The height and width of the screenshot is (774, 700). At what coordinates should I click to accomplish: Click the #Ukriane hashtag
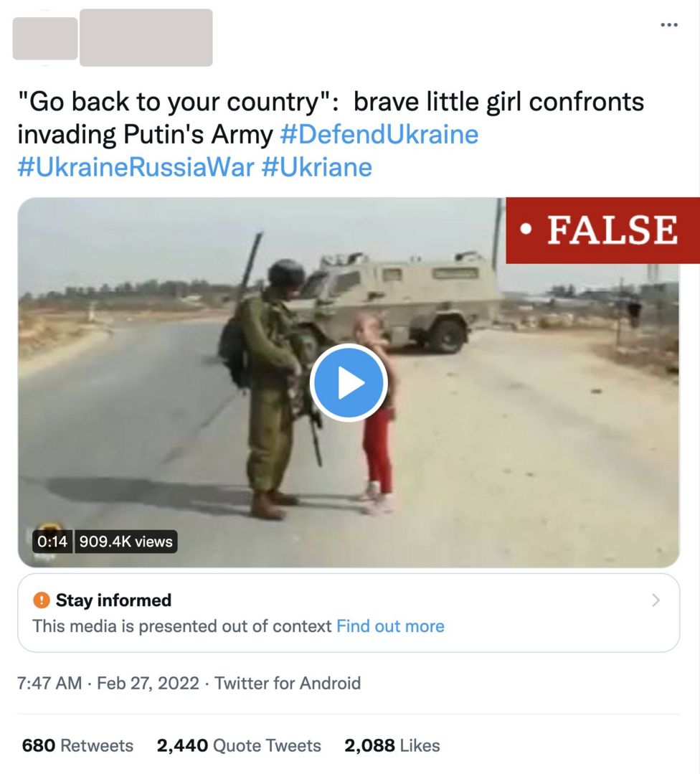click(x=317, y=167)
